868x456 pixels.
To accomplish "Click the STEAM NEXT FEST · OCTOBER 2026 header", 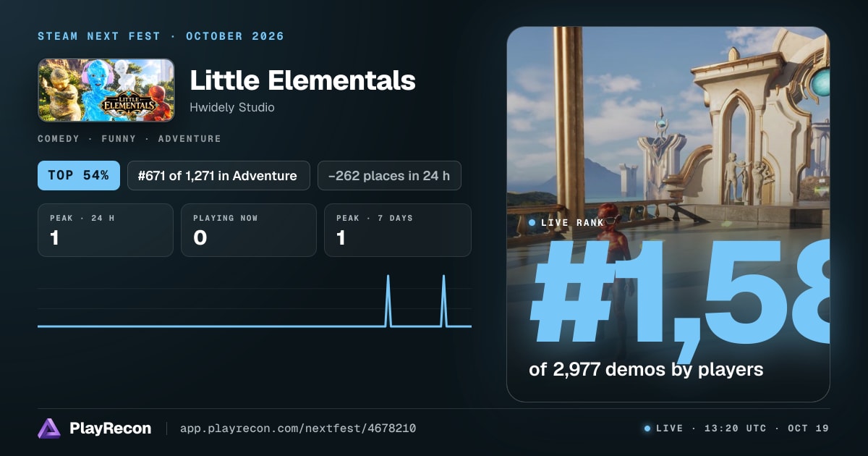I will [161, 36].
